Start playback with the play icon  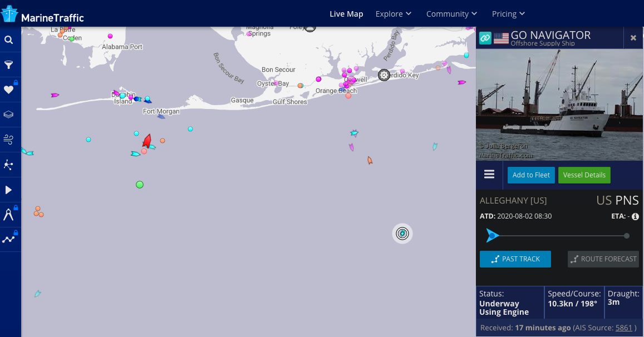tap(8, 190)
